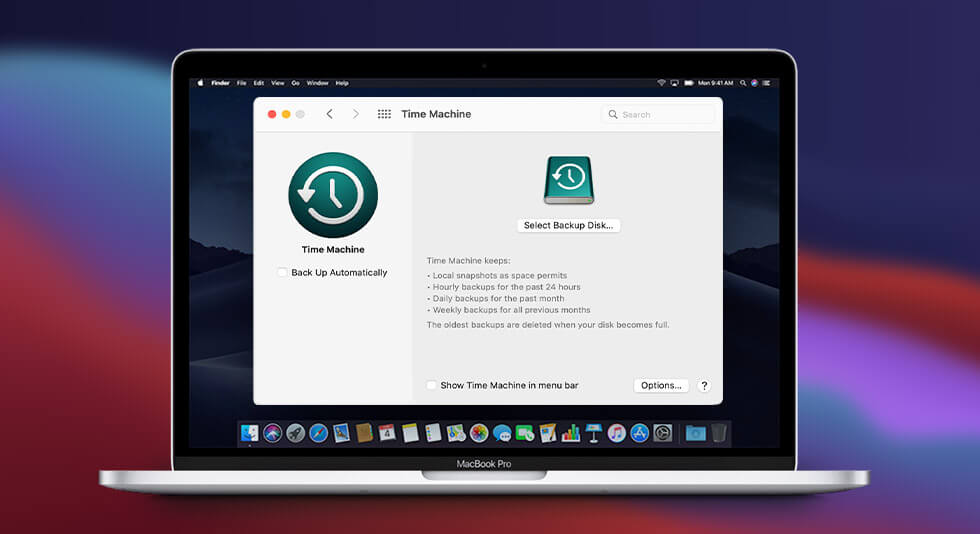
Task: Click the Mon 9:41 AM clock
Action: click(716, 83)
